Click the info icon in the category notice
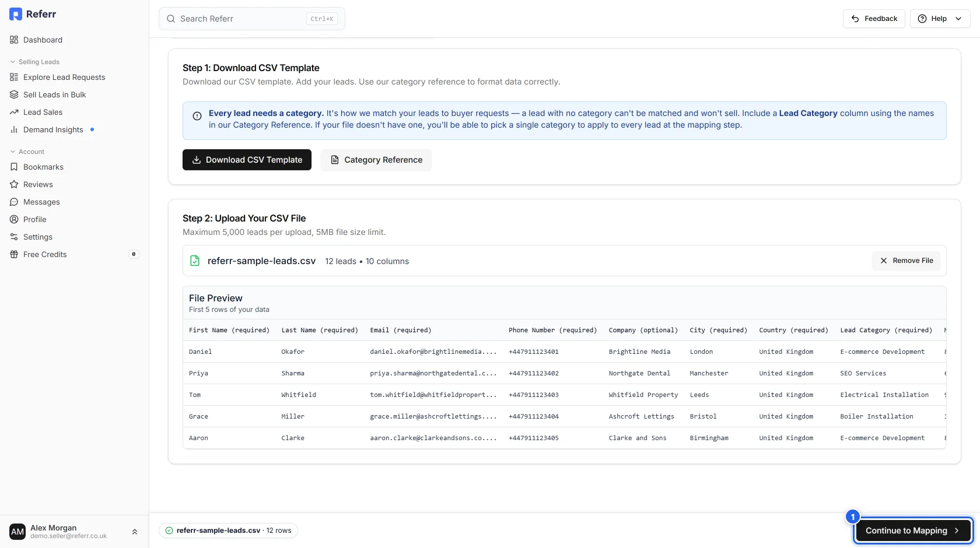The width and height of the screenshot is (980, 548). pos(197,115)
